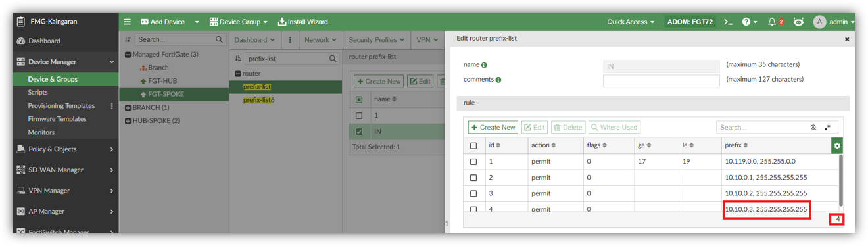Viewport: 868px width, 246px height.
Task: Open Provisioning Templates three-dot menu
Action: coord(112,106)
